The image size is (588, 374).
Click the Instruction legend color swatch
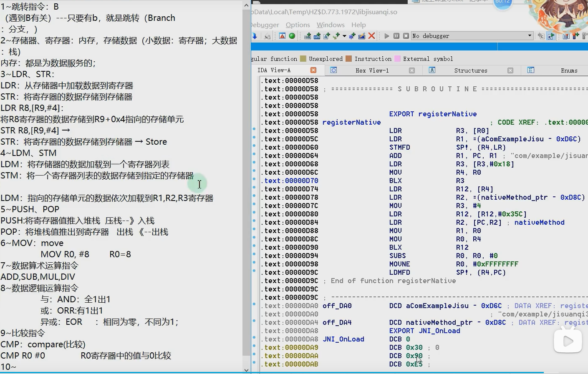pyautogui.click(x=349, y=59)
